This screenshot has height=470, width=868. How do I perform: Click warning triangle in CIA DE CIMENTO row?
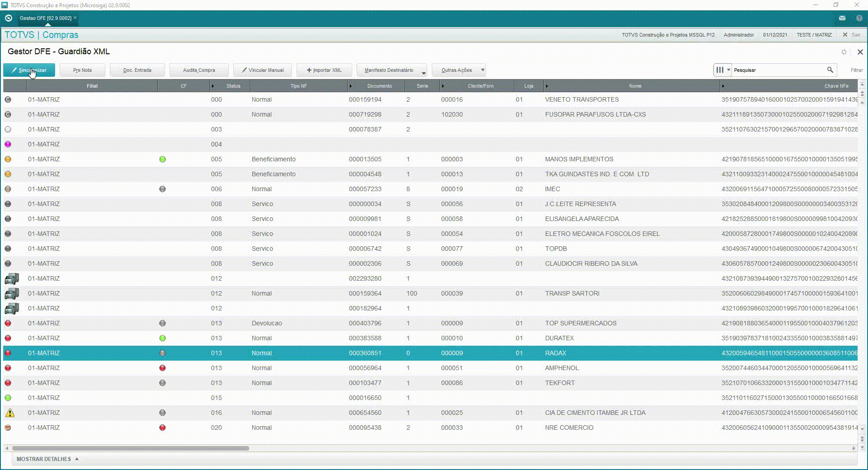click(x=9, y=413)
